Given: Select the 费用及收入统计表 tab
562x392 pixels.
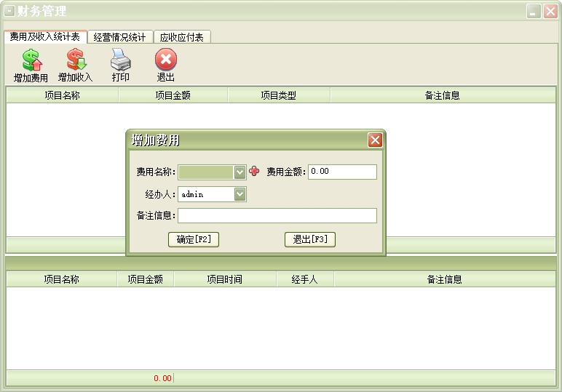Looking at the screenshot, I should pyautogui.click(x=45, y=37).
